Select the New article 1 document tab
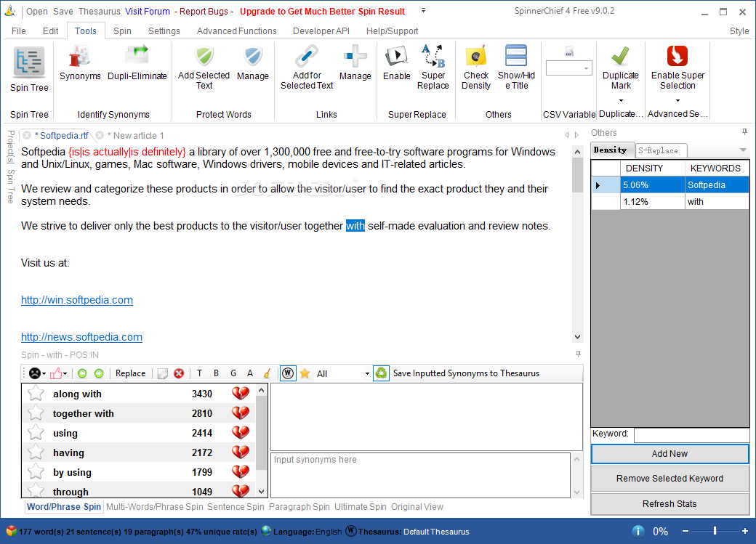 pyautogui.click(x=135, y=135)
